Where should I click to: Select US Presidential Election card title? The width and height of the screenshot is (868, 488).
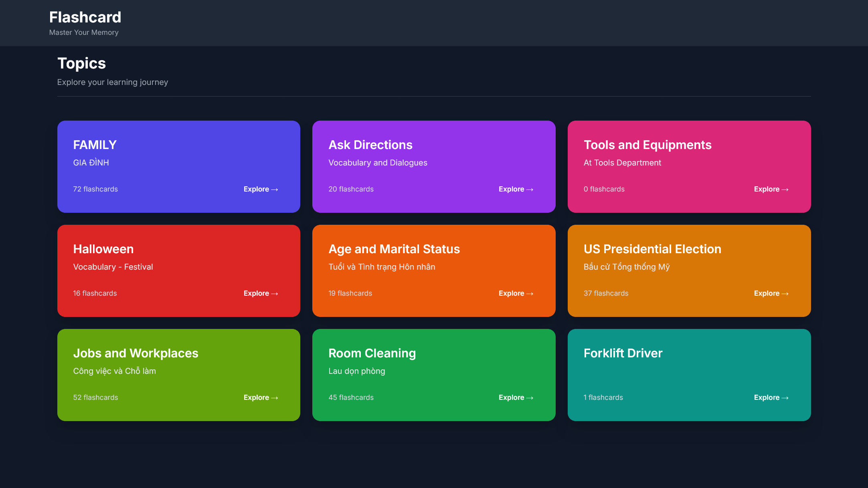click(652, 249)
